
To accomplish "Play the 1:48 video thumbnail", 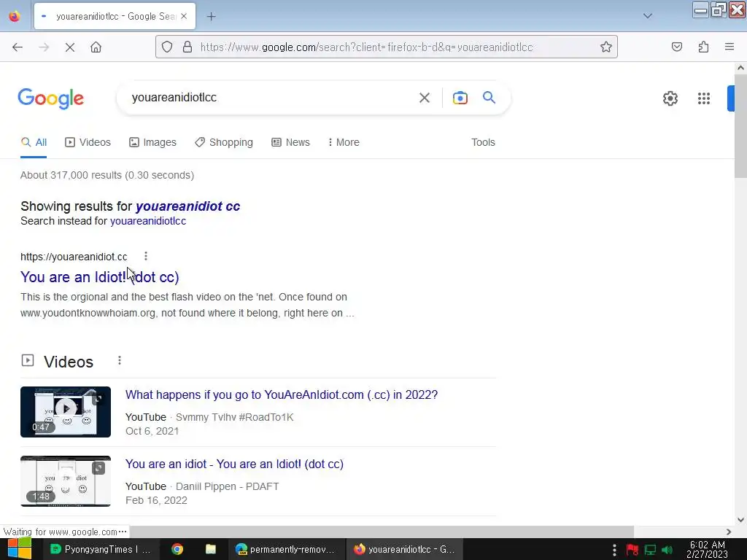I will 66,481.
